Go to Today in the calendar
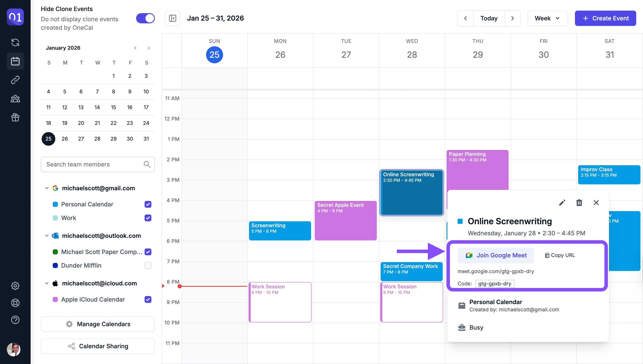This screenshot has height=364, width=643. 488,18
